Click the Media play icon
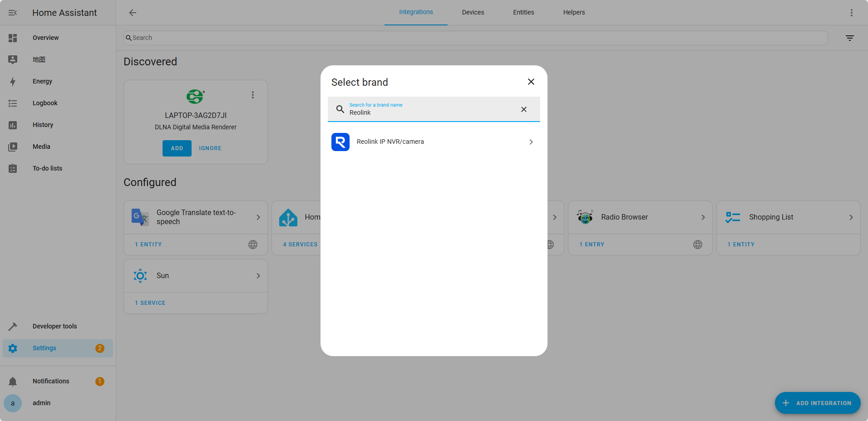 pyautogui.click(x=13, y=147)
